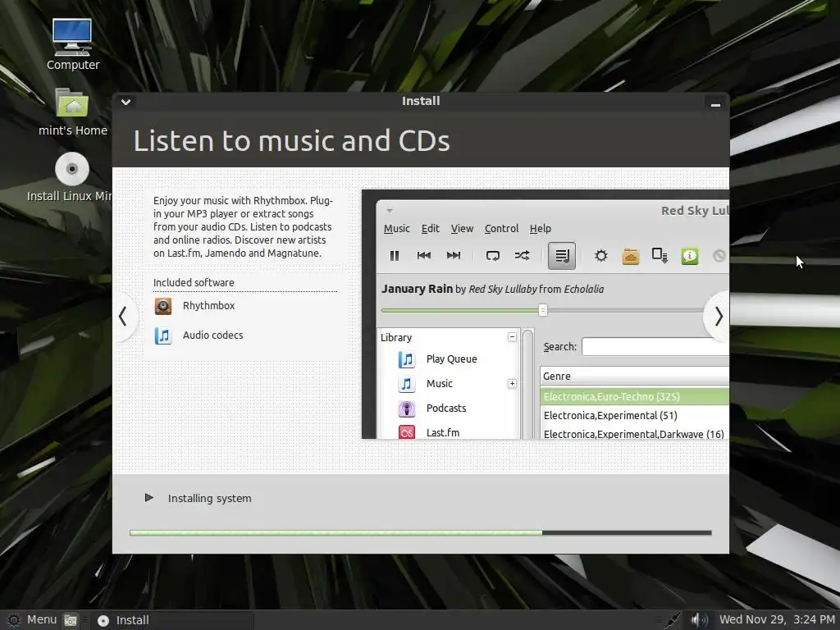The width and height of the screenshot is (840, 630).
Task: Select Electronica,Euro-Techno (325) genre
Action: [x=634, y=397]
